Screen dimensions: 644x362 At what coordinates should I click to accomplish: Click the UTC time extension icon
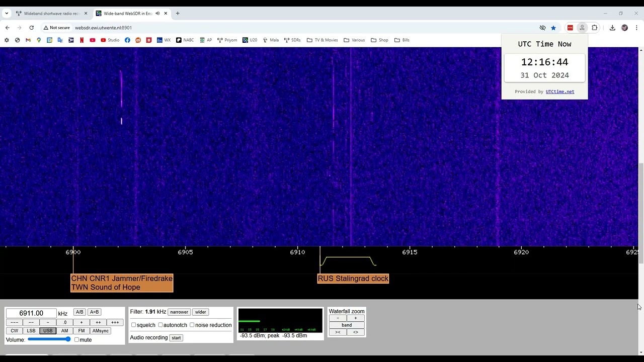582,28
